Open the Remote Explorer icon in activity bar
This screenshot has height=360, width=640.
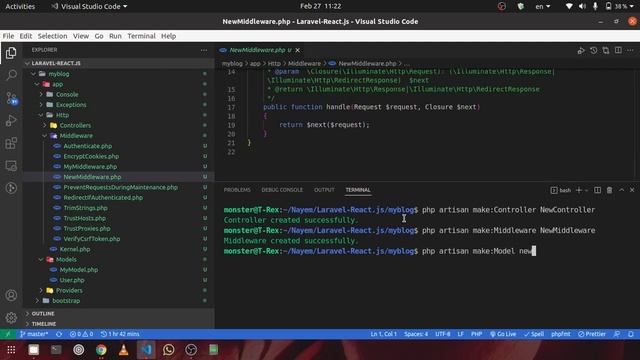point(11,166)
